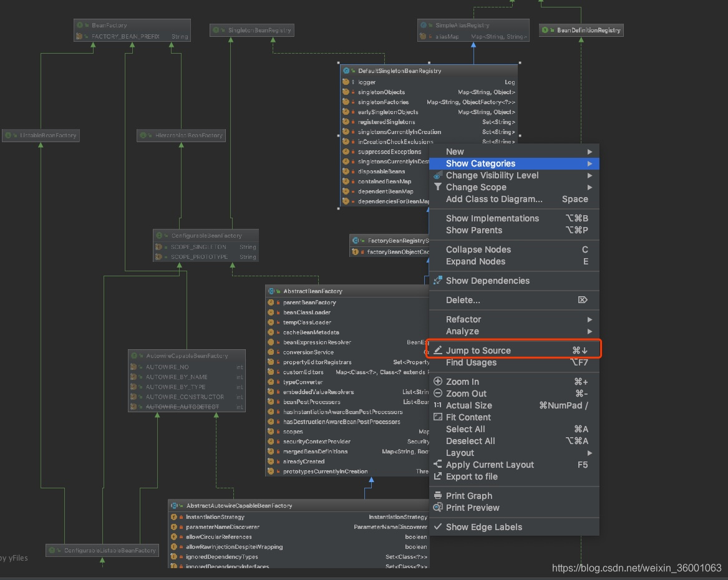Select Apply Current Layout
728x580 pixels.
514,465
